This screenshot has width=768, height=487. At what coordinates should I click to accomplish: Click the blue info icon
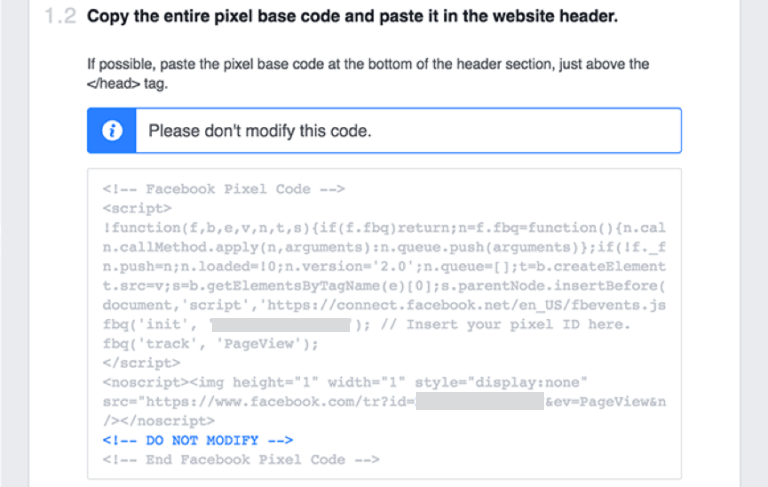112,131
